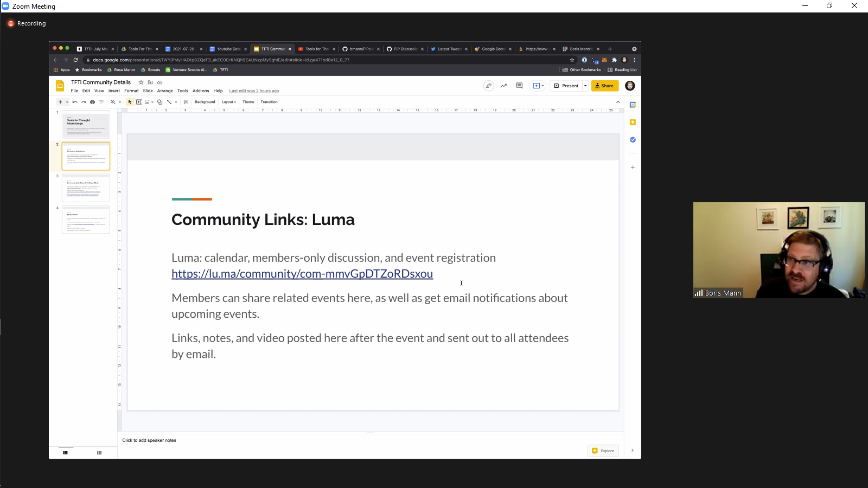Open the Present options dropdown arrow
The width and height of the screenshot is (868, 488).
tap(585, 86)
